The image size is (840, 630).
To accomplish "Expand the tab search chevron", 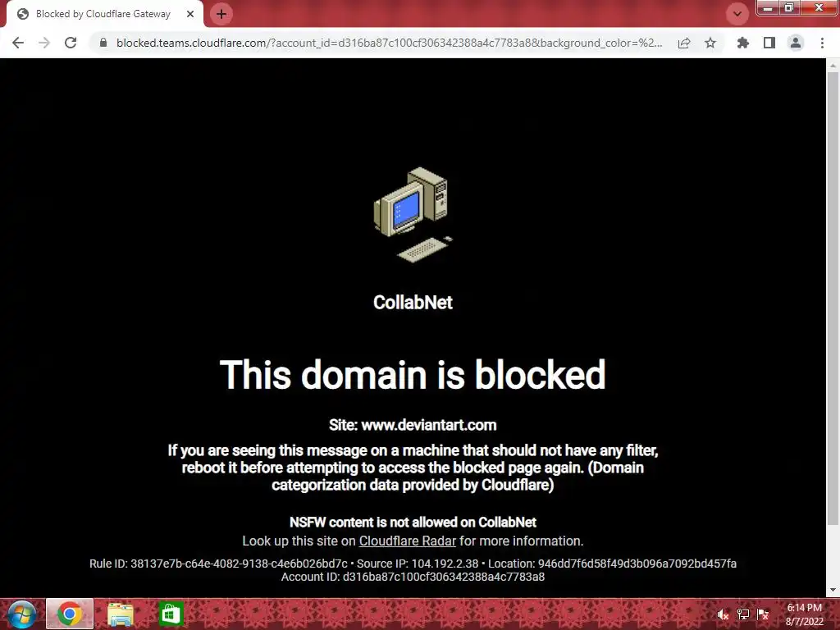I will [x=737, y=14].
